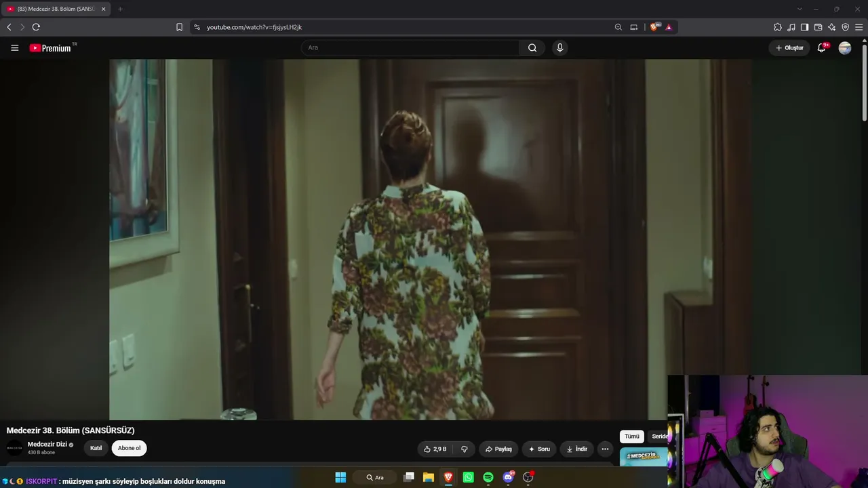Go forward with the browser forward arrow
This screenshot has height=488, width=868.
[x=22, y=27]
